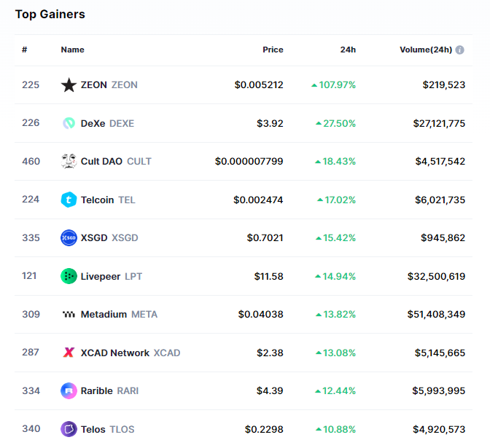Viewport: 490px width, 448px height.
Task: Sort table by 24h change header
Action: [x=348, y=50]
